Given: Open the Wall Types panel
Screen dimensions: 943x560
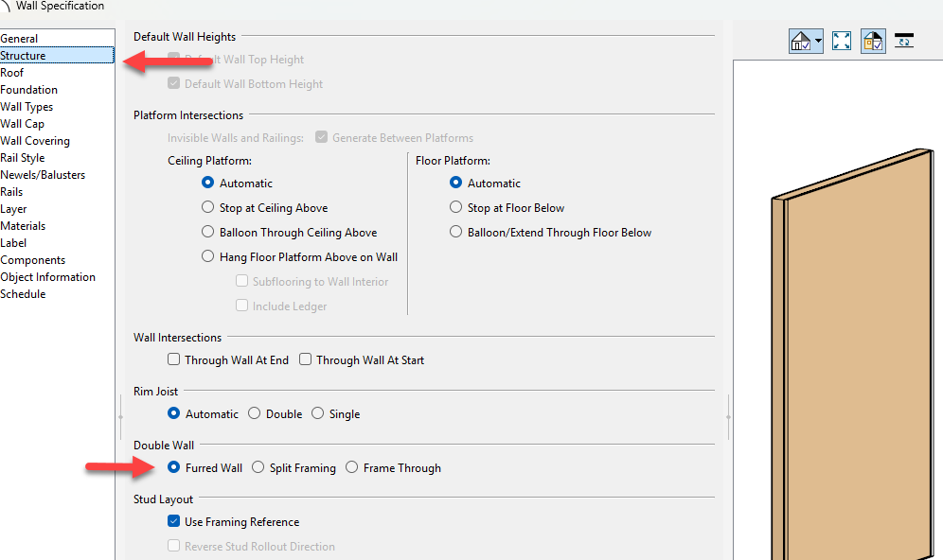Looking at the screenshot, I should [27, 106].
